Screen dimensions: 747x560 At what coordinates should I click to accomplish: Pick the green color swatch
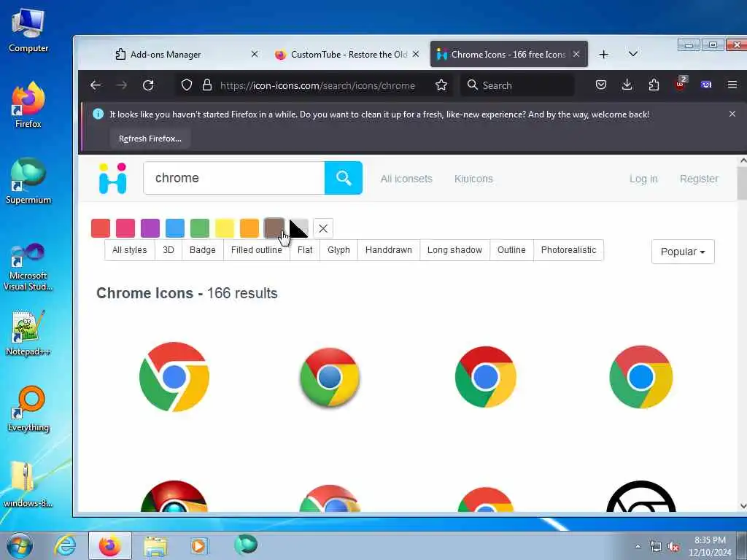coord(200,228)
